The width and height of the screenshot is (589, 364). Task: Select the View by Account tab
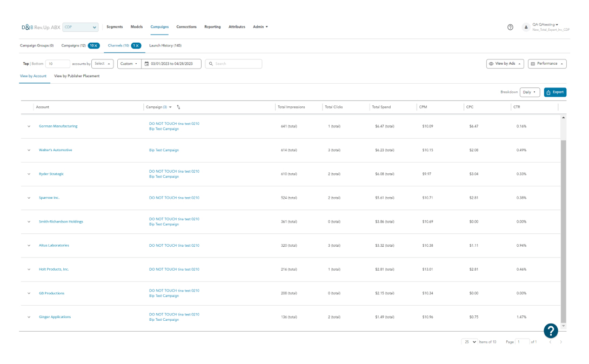click(33, 76)
